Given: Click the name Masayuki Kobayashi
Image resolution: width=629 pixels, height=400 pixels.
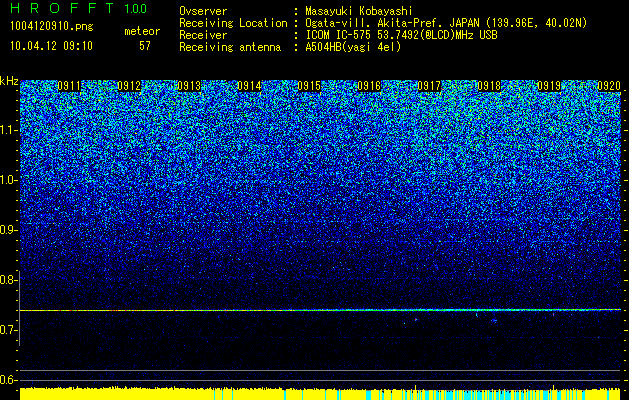Looking at the screenshot, I should pos(359,11).
